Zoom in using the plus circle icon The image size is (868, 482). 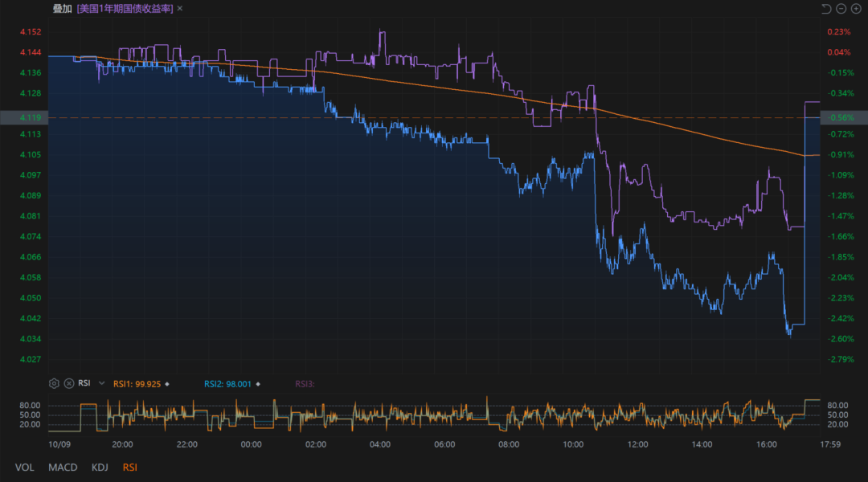pyautogui.click(x=856, y=9)
